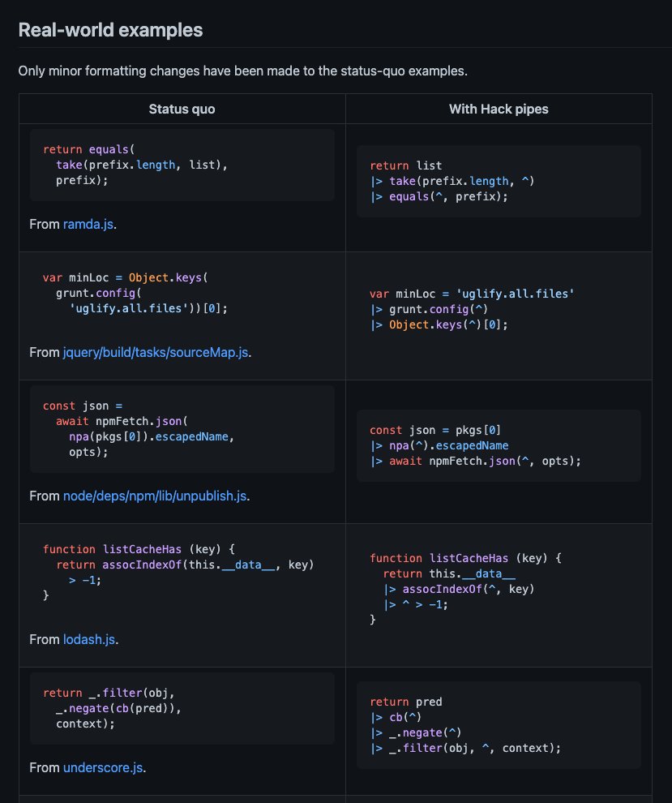Click '|> Object.keys(^)[0];' code line

(439, 324)
